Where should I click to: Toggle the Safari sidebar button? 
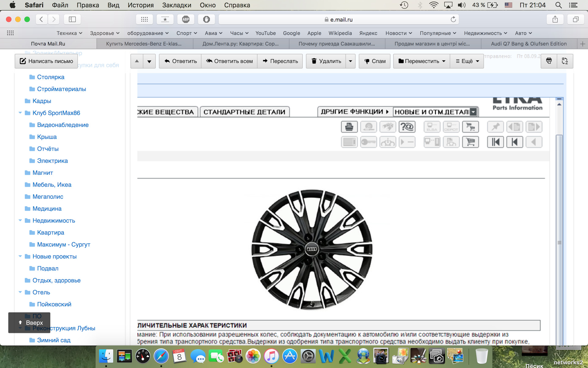point(72,19)
